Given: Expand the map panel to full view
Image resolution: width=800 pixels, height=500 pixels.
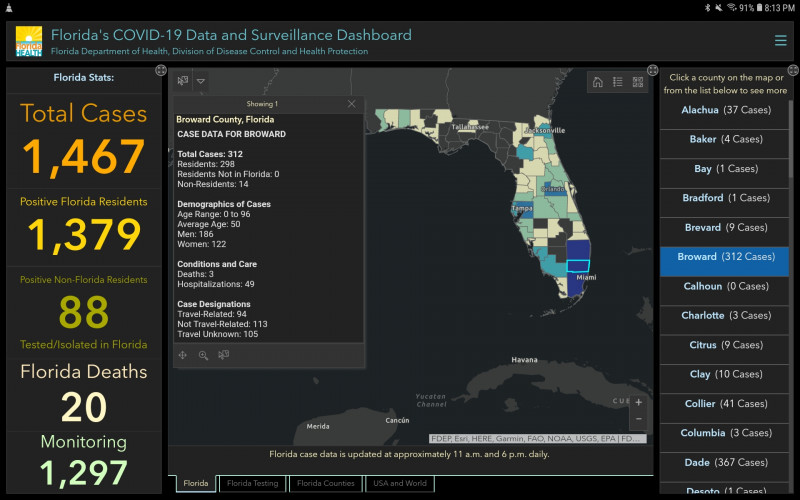Looking at the screenshot, I should (x=652, y=71).
